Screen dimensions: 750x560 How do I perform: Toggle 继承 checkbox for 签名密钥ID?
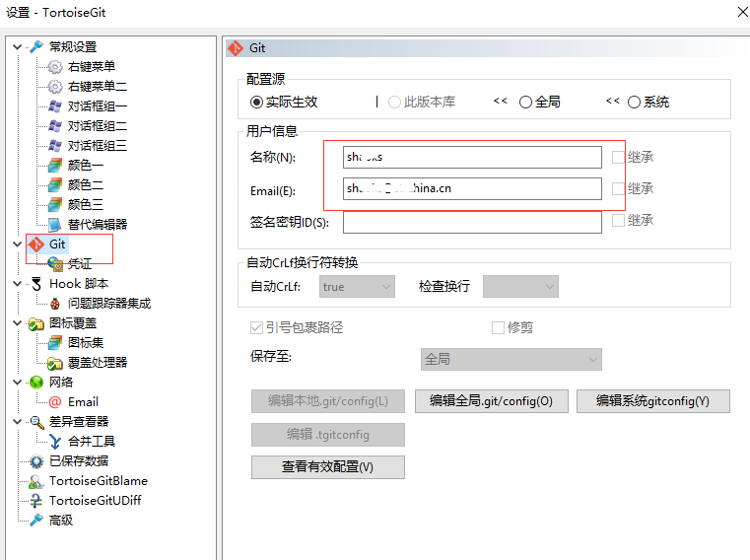pyautogui.click(x=619, y=220)
